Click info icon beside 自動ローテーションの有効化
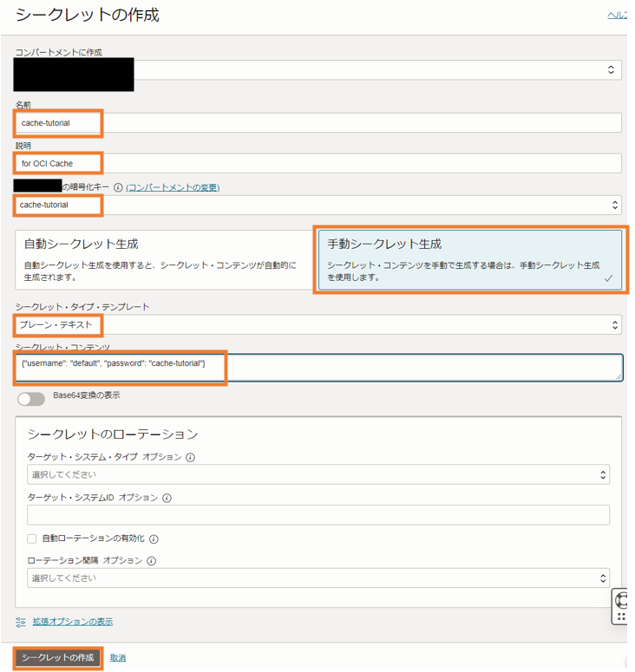 click(154, 538)
